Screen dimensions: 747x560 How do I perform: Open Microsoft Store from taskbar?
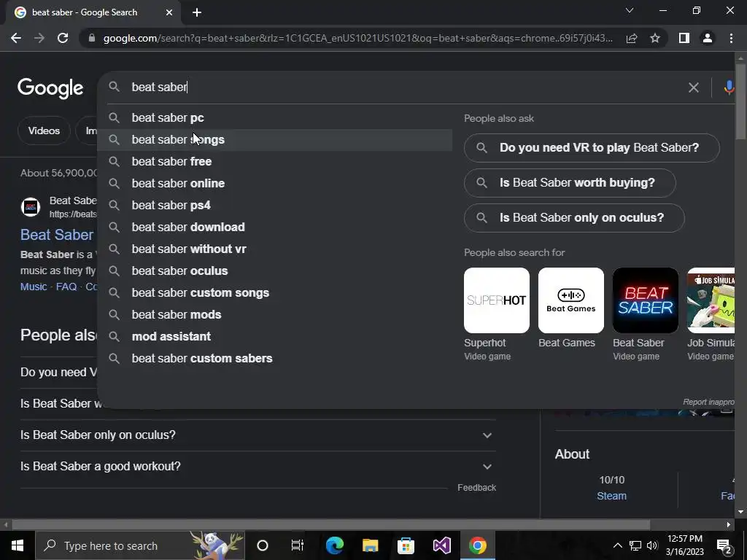(406, 545)
